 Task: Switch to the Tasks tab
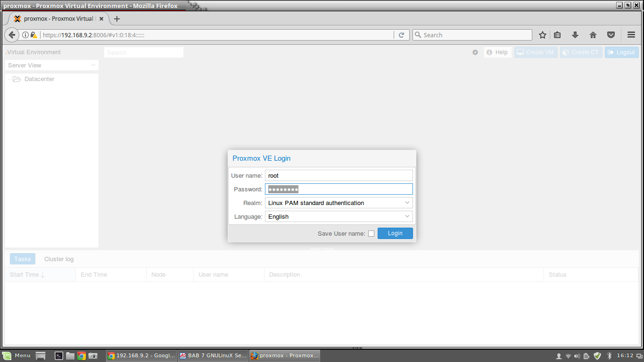pyautogui.click(x=23, y=259)
